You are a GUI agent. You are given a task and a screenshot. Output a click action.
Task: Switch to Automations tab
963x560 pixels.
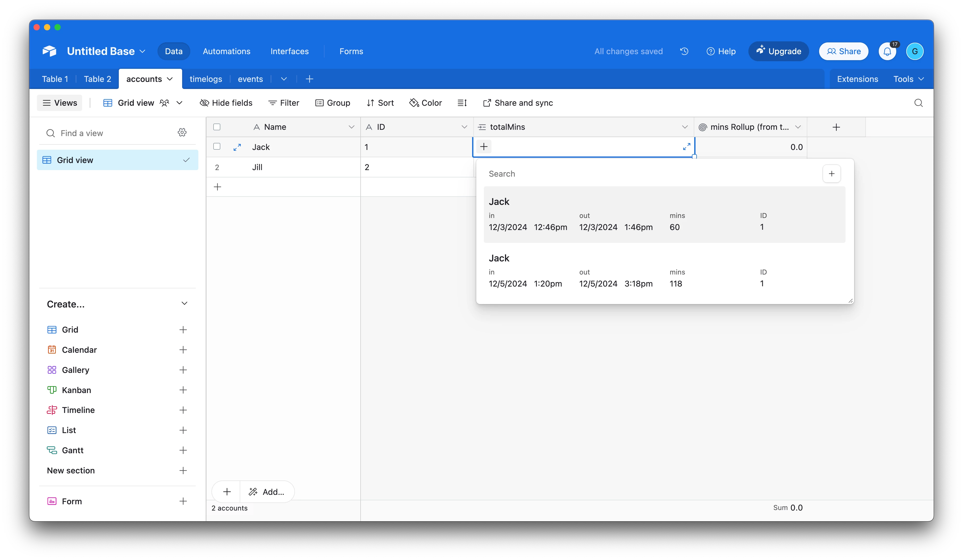click(x=226, y=51)
